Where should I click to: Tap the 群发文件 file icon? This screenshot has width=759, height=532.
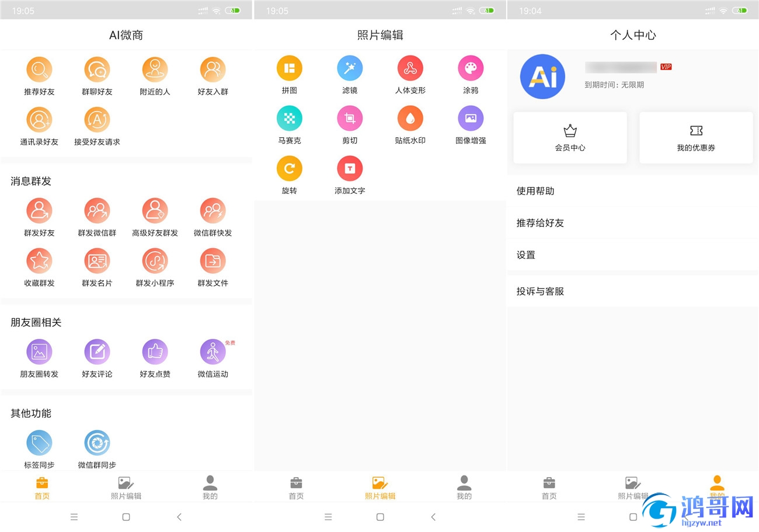[213, 261]
